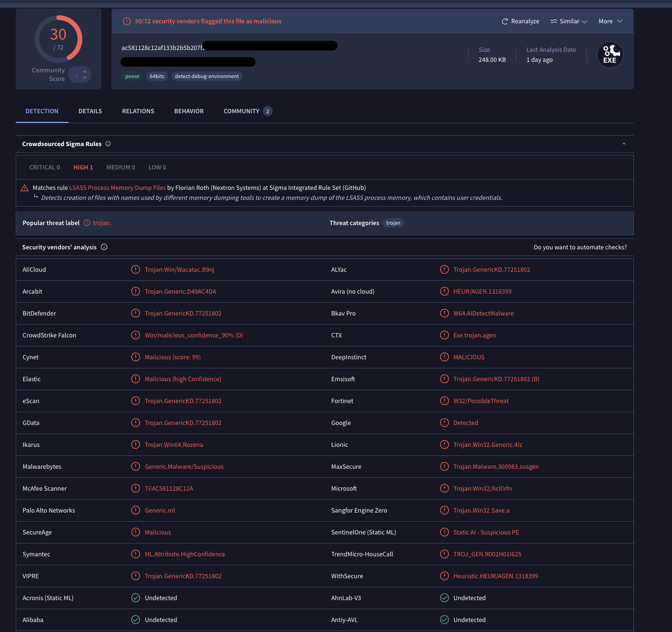Screen dimensions: 672x632
Task: Click the alert icon before '30/72 security vendors flagged'
Action: (127, 21)
